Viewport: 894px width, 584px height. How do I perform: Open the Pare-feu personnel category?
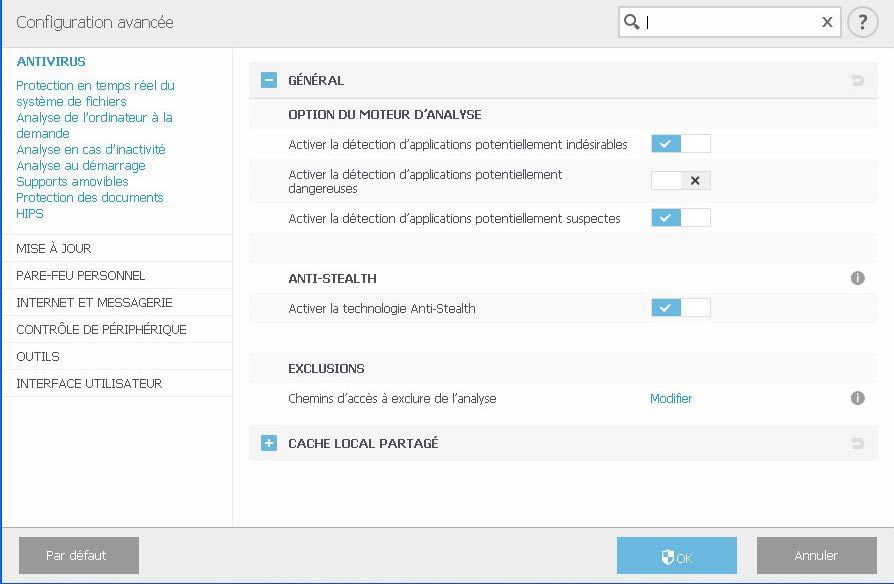tap(80, 275)
